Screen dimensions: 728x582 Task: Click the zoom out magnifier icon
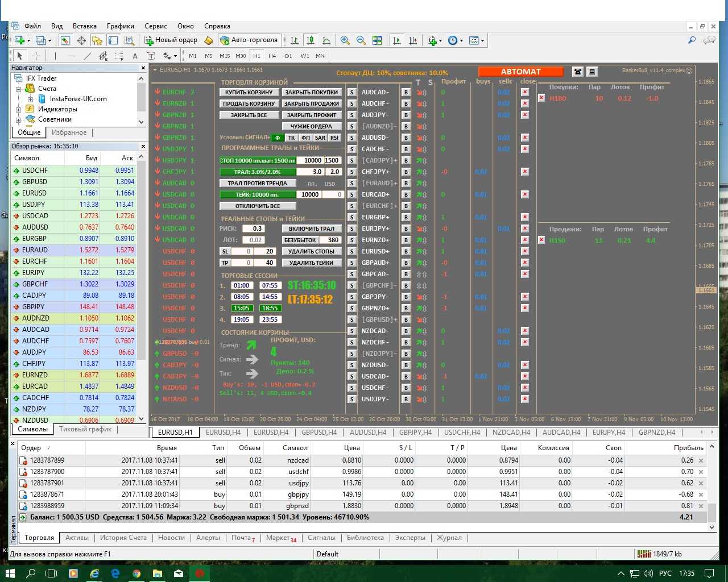point(361,40)
